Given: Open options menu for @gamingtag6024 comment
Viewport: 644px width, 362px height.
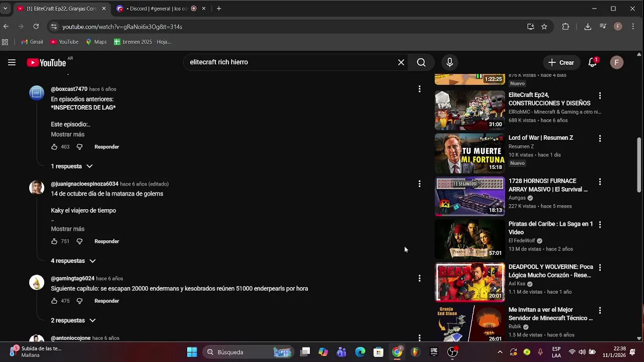Looking at the screenshot, I should 419,278.
